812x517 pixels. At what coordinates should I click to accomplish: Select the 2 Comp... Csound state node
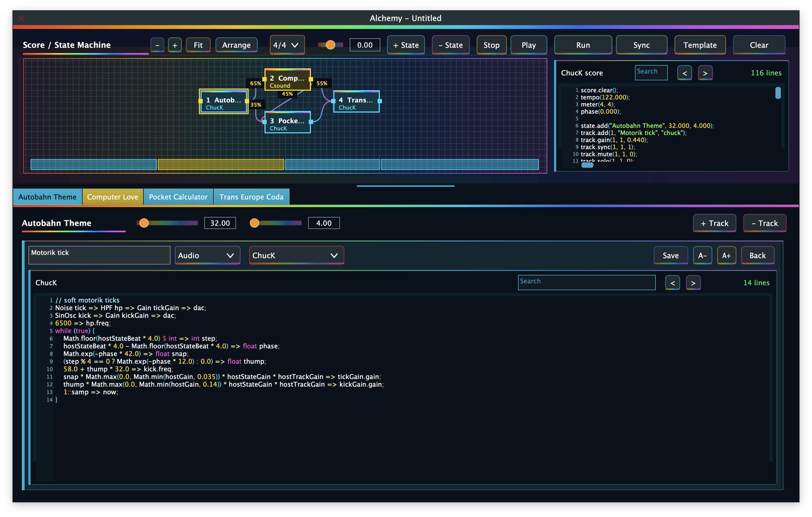[x=287, y=80]
